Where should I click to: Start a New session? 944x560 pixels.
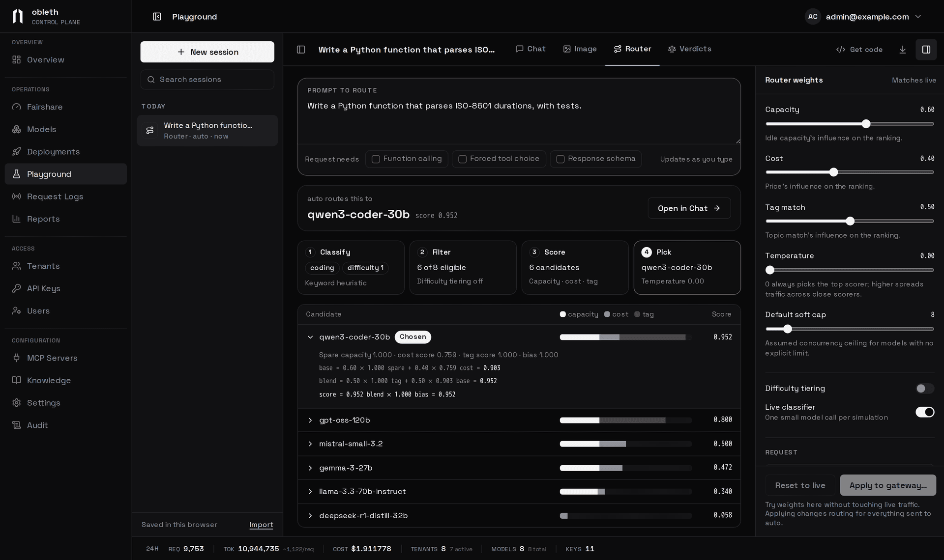coord(207,52)
